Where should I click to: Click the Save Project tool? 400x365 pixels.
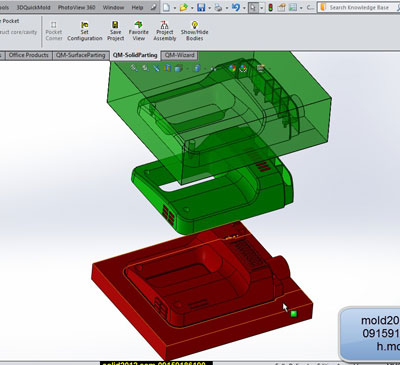115,31
